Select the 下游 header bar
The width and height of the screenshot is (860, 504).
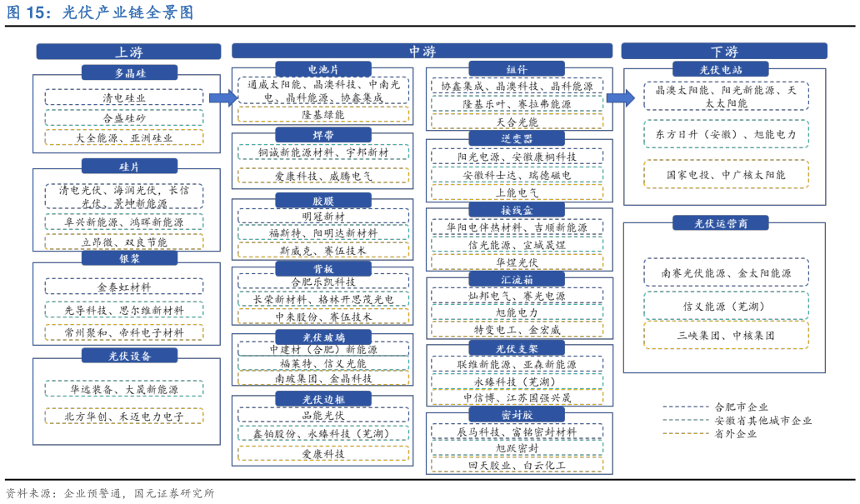(723, 52)
